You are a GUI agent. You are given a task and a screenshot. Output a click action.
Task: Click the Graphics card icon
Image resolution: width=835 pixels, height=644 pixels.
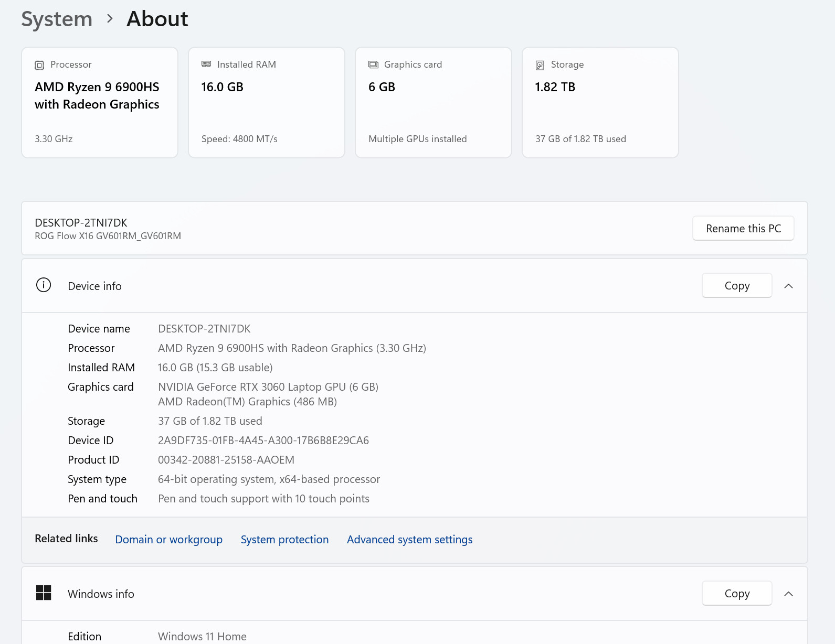pos(373,65)
